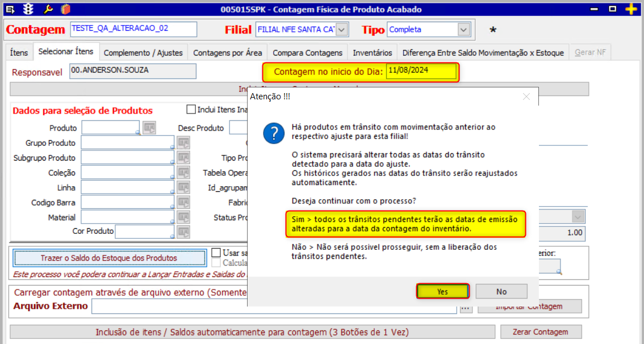
Task: Open lookup icon next to Produto field
Action: coord(149,128)
